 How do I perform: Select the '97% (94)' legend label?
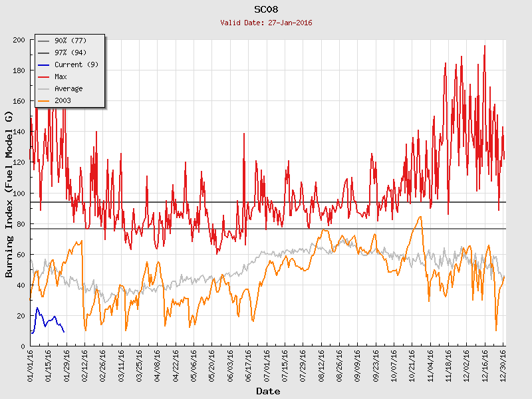69,53
